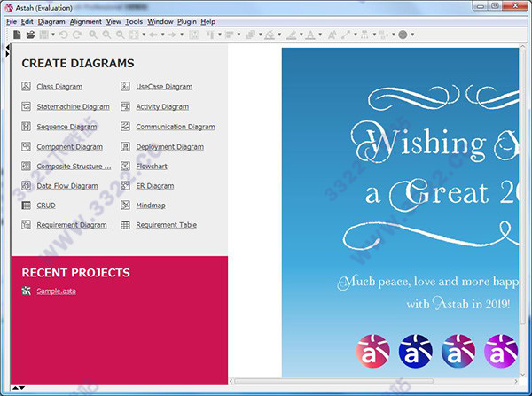The width and height of the screenshot is (532, 396).
Task: Click the vertical scrollbar at right edge
Action: 523,185
